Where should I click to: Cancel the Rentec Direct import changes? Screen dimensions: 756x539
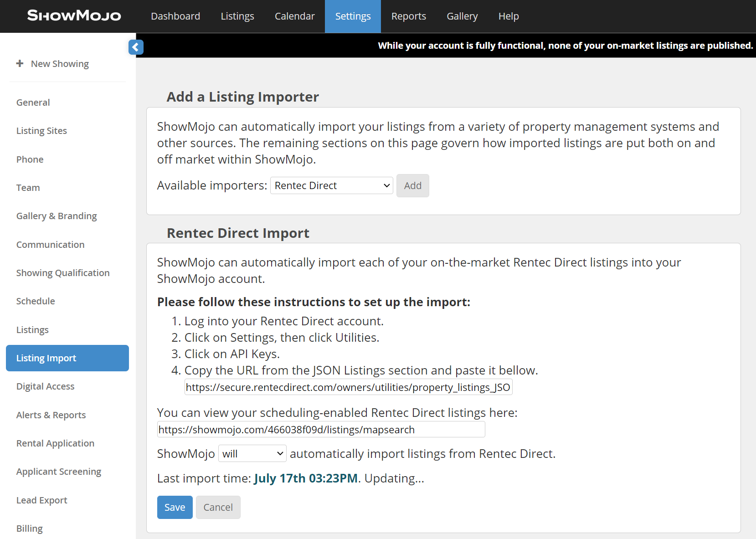click(218, 507)
